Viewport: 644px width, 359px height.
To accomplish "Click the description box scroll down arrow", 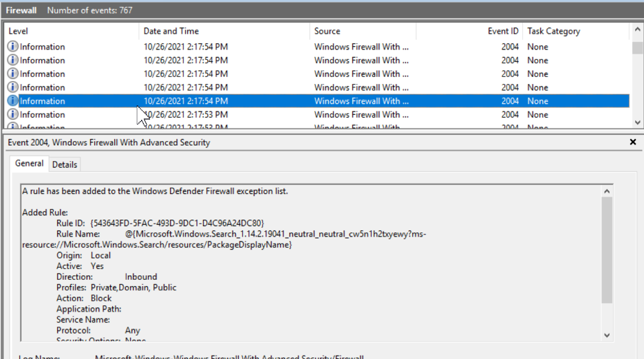I will point(607,336).
